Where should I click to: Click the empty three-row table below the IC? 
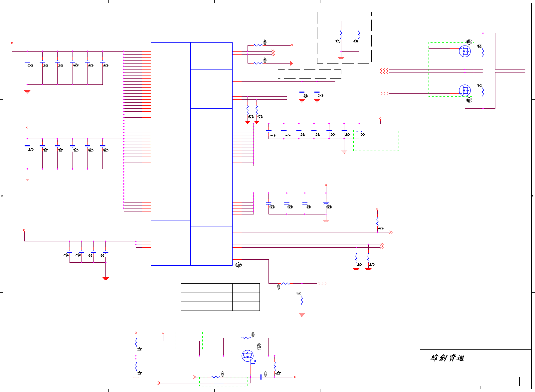tap(220, 297)
